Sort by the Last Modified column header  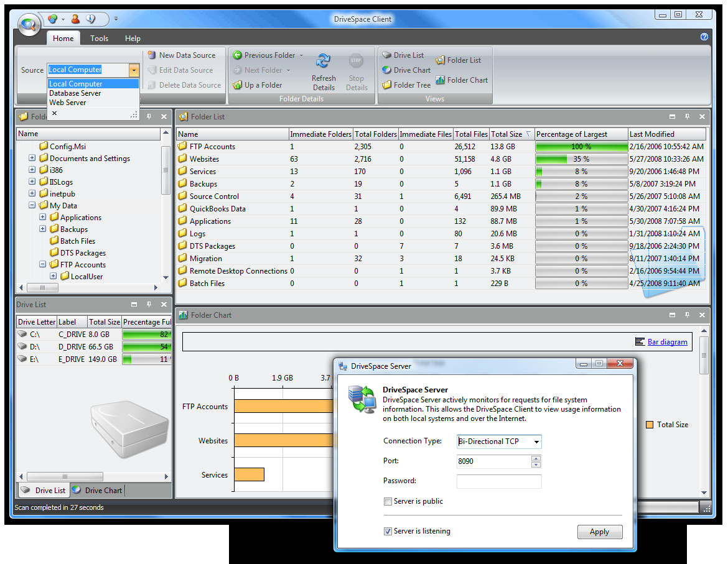[667, 134]
